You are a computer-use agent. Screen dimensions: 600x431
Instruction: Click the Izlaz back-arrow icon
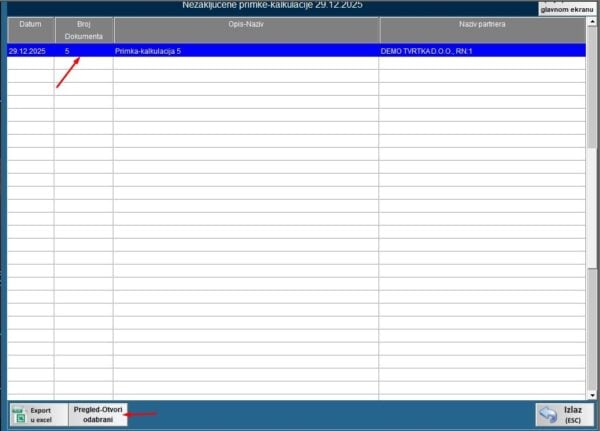[x=548, y=414]
